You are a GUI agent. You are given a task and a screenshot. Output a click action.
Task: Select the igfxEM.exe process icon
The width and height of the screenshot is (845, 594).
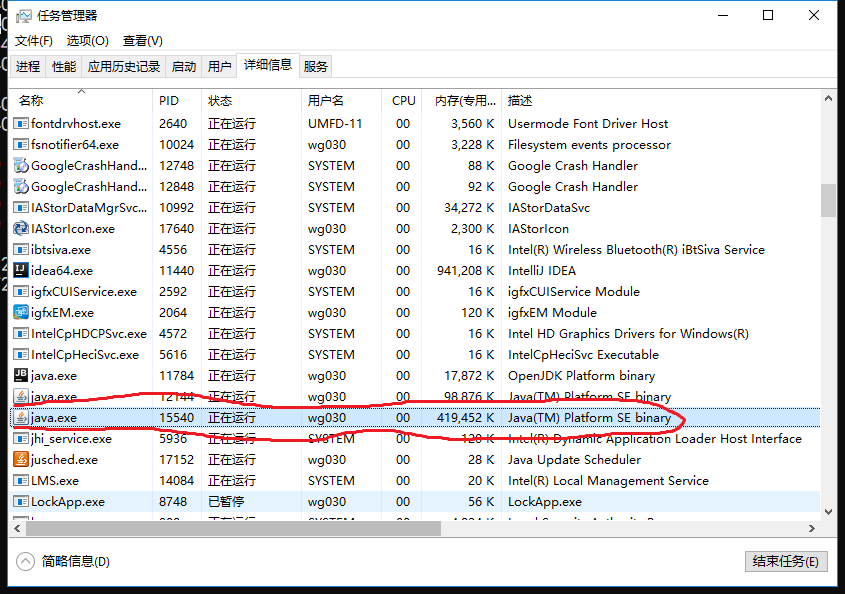pyautogui.click(x=21, y=313)
